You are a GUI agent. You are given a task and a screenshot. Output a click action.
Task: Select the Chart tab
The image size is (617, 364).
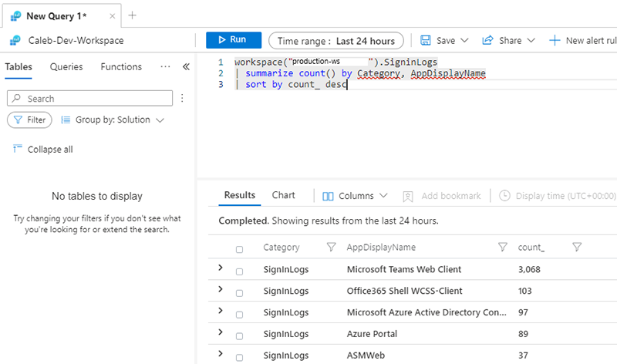(283, 195)
